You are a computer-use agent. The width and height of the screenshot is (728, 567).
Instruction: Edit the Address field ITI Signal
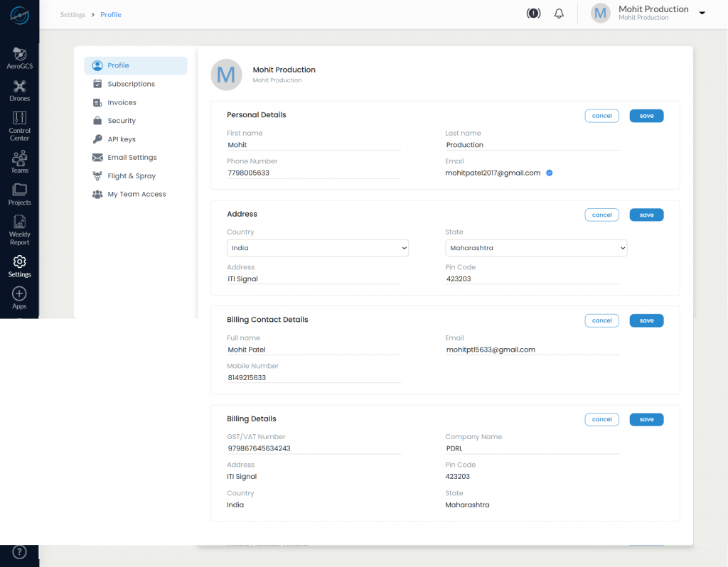coord(314,279)
